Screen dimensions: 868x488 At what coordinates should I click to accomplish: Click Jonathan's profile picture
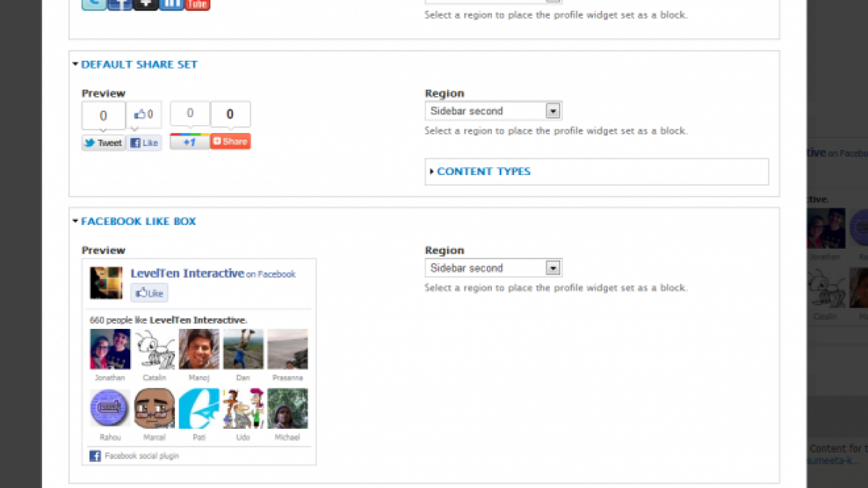click(110, 349)
